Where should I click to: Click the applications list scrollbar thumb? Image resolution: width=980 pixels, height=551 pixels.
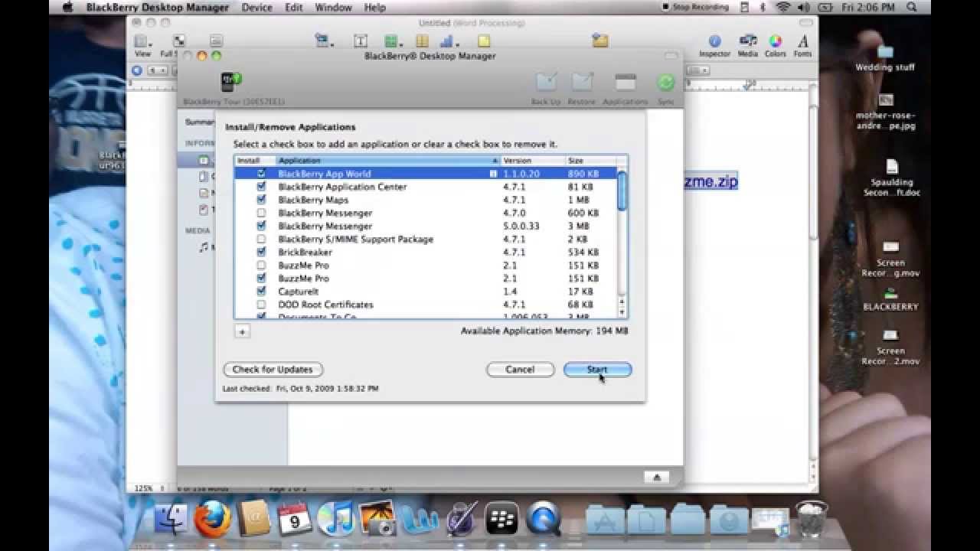[x=622, y=191]
